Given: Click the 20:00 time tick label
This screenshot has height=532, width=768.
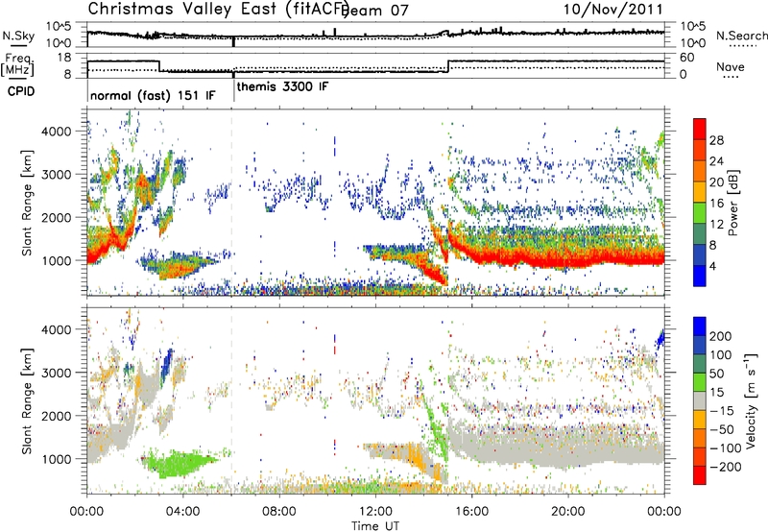Looking at the screenshot, I should tap(568, 512).
